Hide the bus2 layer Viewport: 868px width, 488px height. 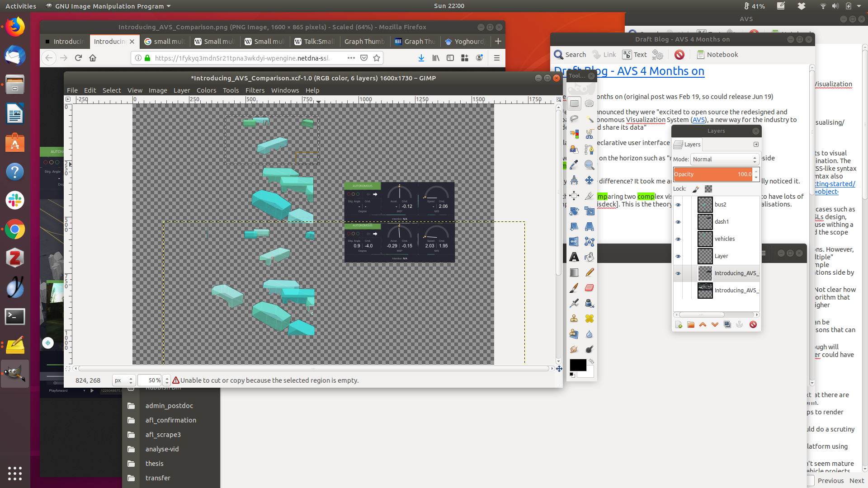pos(678,205)
